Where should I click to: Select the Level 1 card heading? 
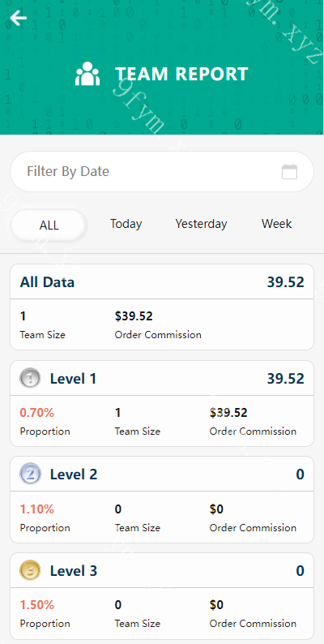[x=73, y=378]
